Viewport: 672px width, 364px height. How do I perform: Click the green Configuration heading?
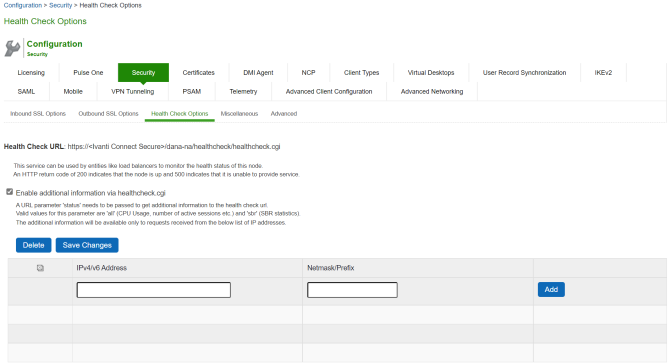pos(54,44)
